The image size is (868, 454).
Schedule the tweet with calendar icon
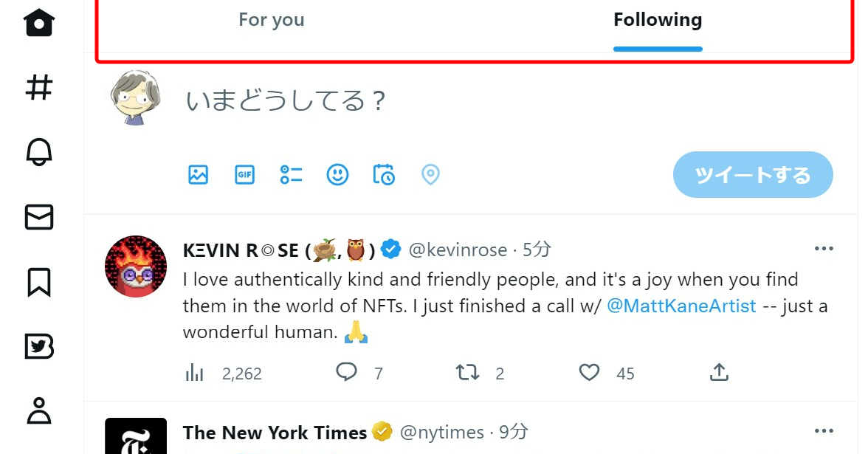coord(384,175)
